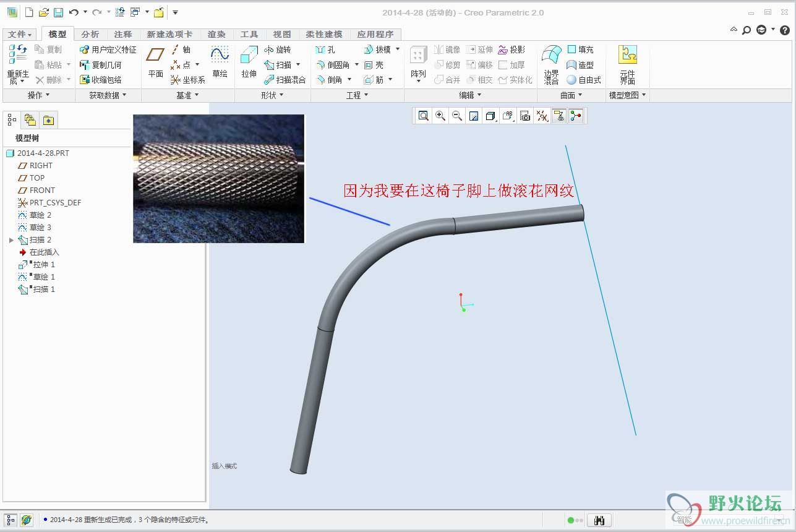Screen dimensions: 796x532
Task: Select the Shell (壳) tool
Action: [x=374, y=65]
